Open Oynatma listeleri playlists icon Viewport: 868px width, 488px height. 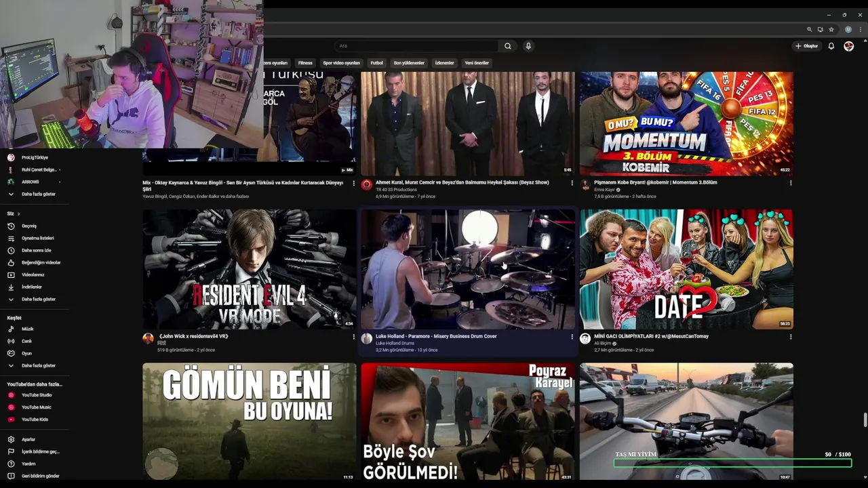click(x=11, y=238)
